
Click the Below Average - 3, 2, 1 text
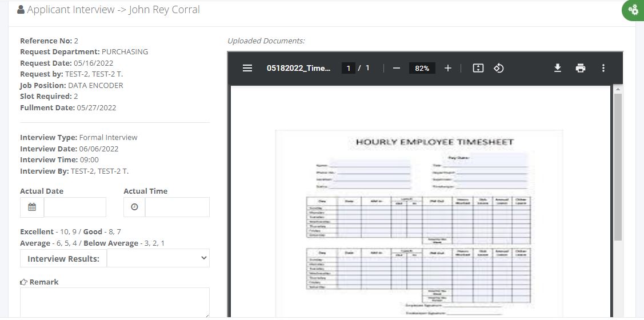coord(124,243)
